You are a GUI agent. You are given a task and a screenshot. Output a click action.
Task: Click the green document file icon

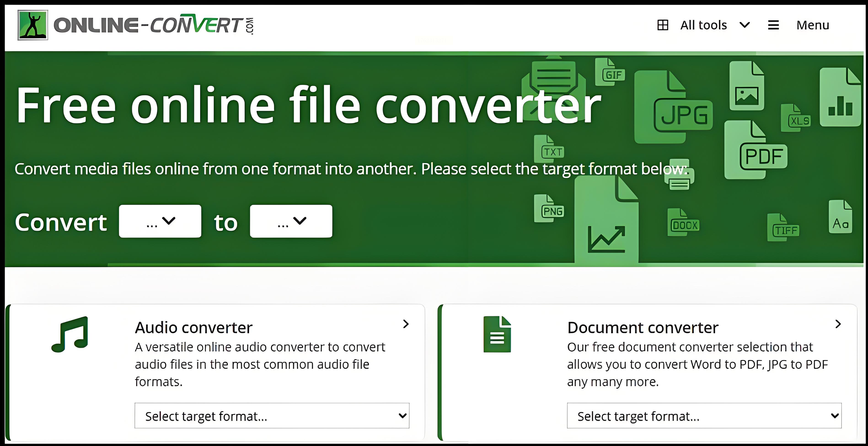(497, 334)
